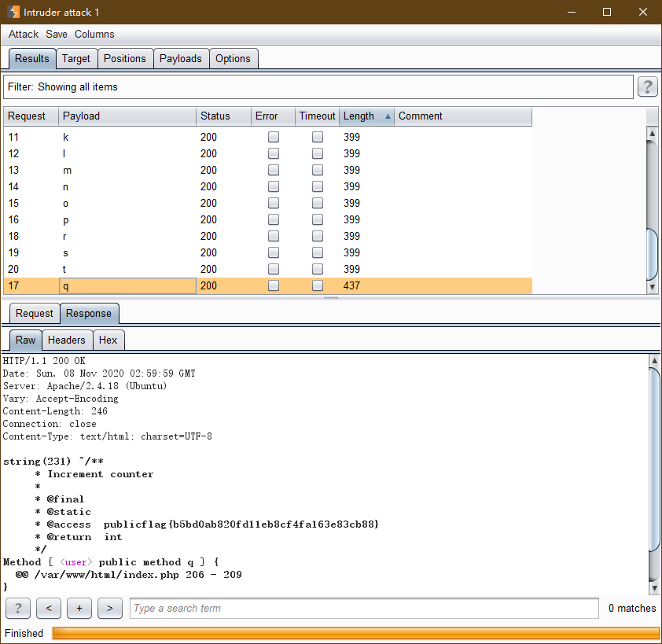The width and height of the screenshot is (662, 644).
Task: Switch to the Request tab
Action: click(x=35, y=313)
